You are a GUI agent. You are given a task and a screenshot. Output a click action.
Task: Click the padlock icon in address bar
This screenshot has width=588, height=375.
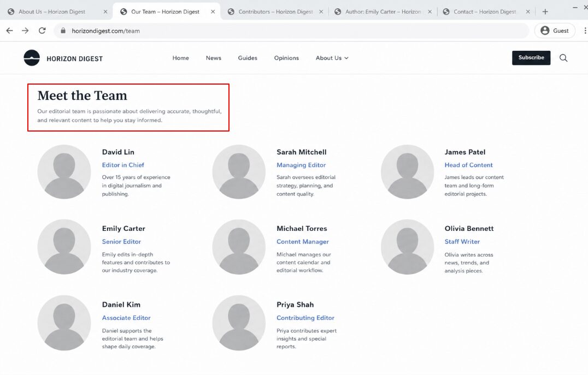(x=63, y=31)
